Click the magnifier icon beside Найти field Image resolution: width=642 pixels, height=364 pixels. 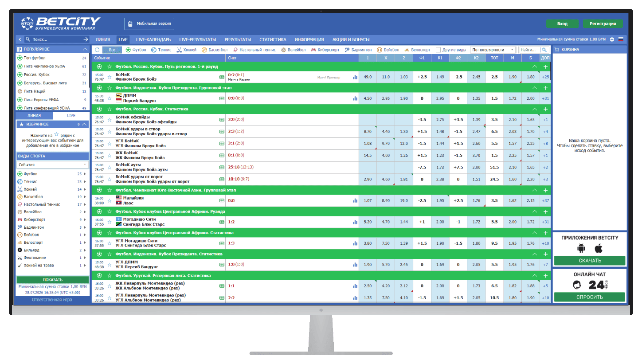click(x=544, y=50)
